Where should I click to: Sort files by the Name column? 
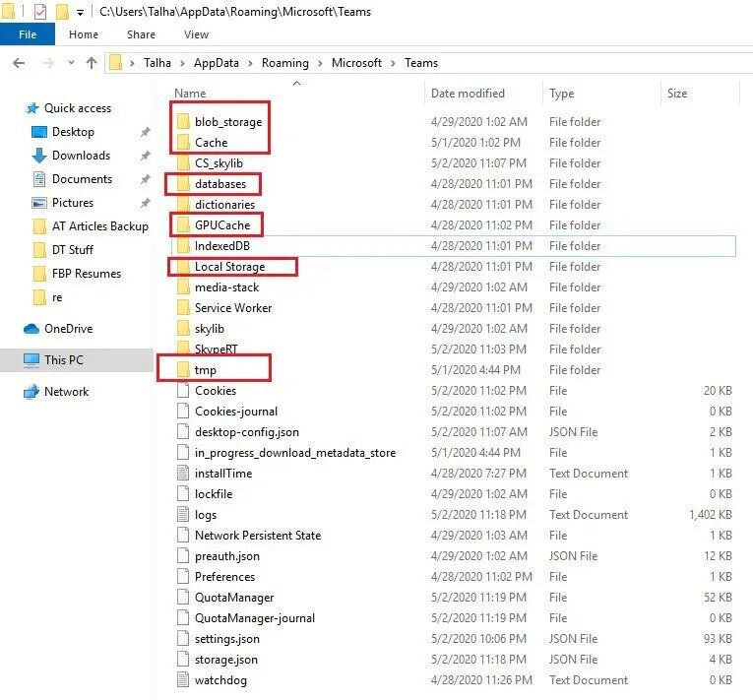(190, 94)
